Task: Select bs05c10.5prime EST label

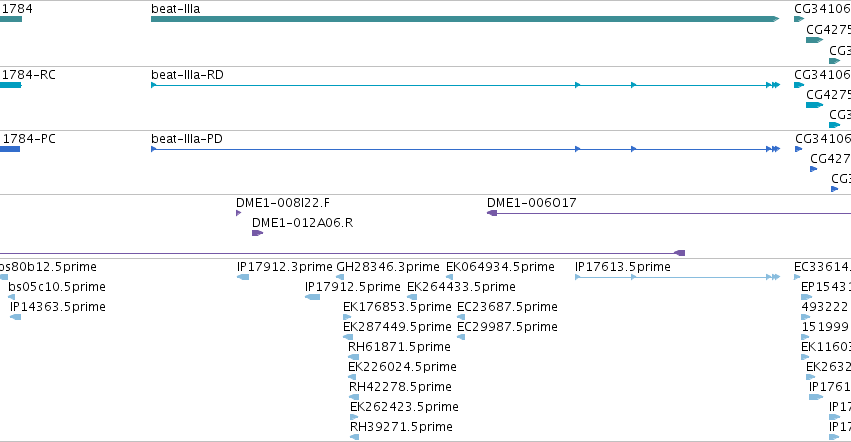Action: pyautogui.click(x=57, y=287)
